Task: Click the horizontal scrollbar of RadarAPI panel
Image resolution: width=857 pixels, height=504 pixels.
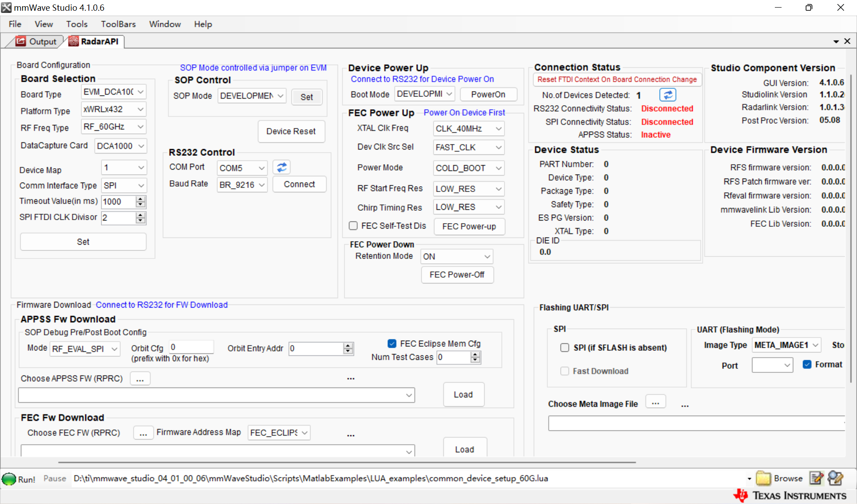Action: (x=347, y=462)
